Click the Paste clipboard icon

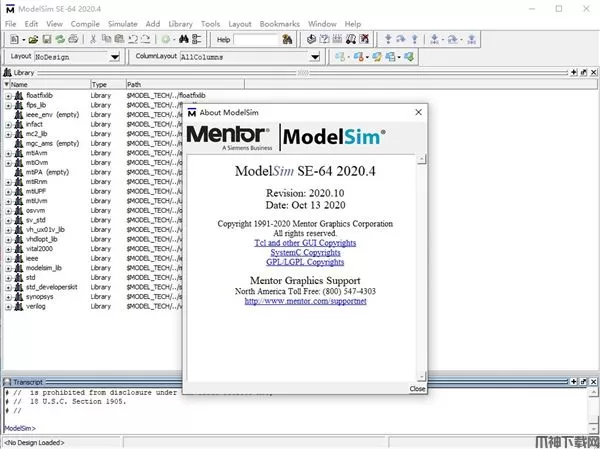(x=119, y=39)
